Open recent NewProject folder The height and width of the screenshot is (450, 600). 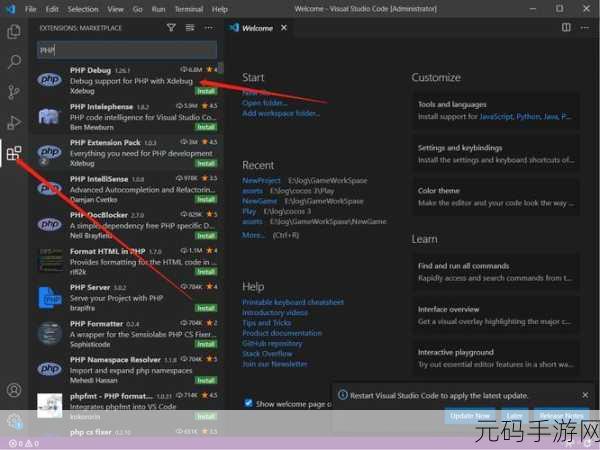pyautogui.click(x=261, y=181)
